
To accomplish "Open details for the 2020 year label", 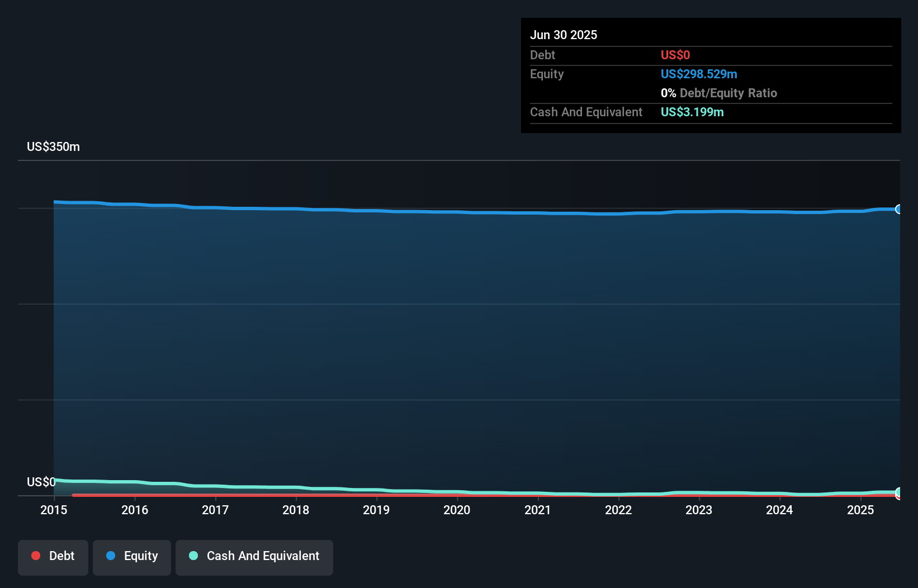I will pyautogui.click(x=457, y=510).
